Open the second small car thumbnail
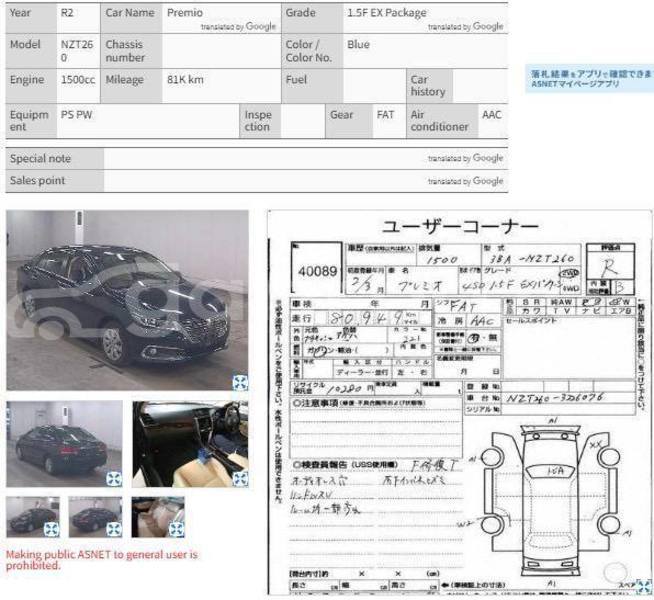 click(x=96, y=517)
